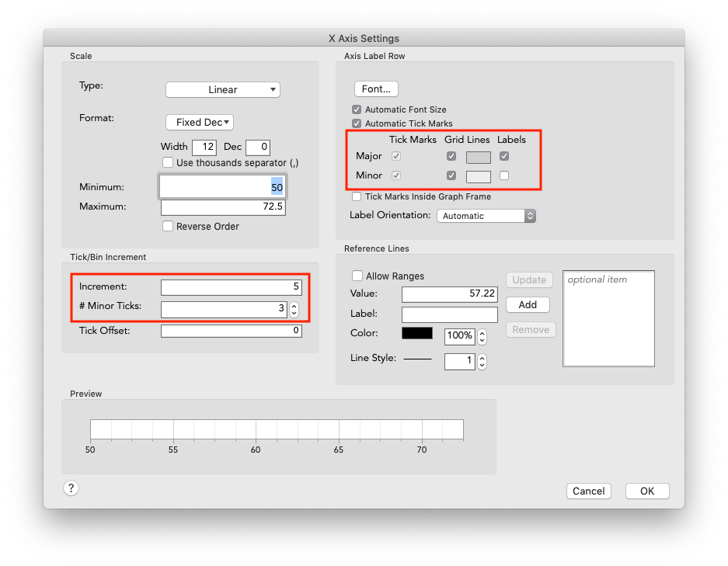The height and width of the screenshot is (566, 728).
Task: Open the Font settings
Action: pos(375,88)
